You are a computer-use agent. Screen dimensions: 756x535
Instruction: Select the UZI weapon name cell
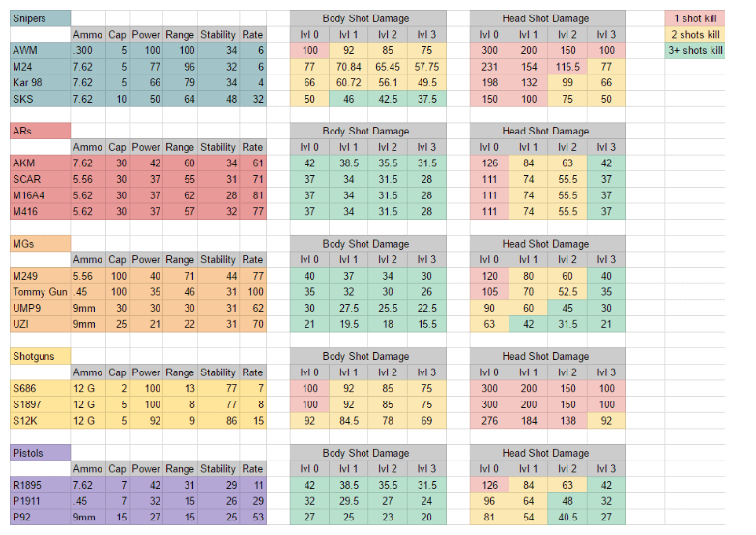pos(40,323)
